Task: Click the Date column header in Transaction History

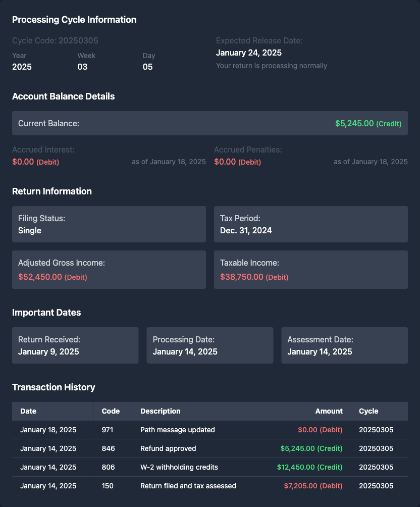Action: click(x=28, y=411)
